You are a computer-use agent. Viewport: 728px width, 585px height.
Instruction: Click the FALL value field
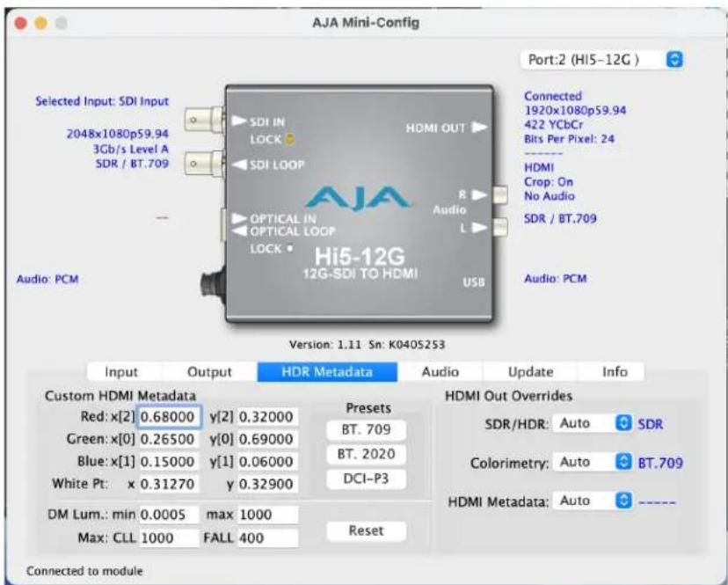coord(267,538)
